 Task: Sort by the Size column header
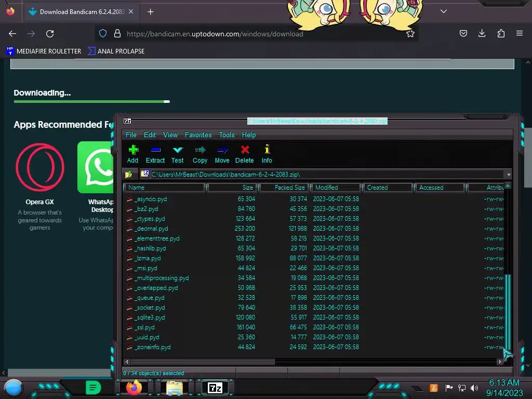[x=232, y=188]
